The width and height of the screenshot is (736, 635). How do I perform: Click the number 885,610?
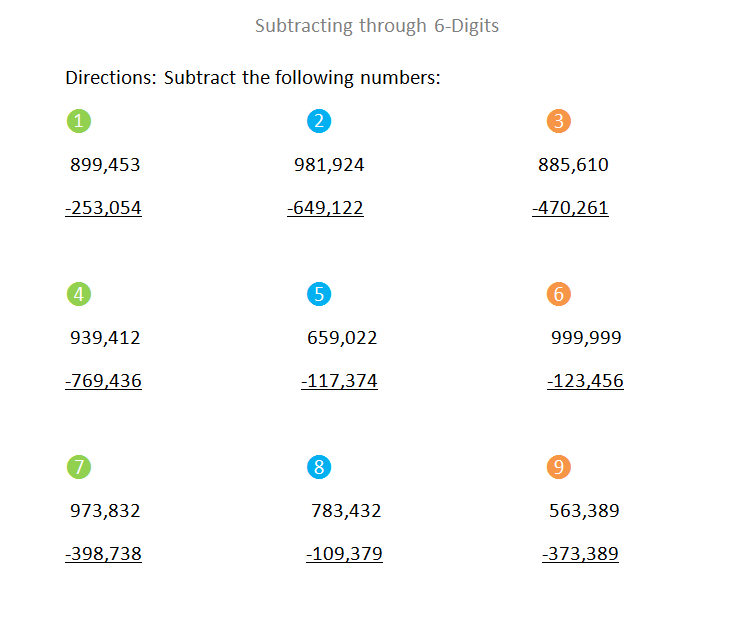click(x=573, y=165)
